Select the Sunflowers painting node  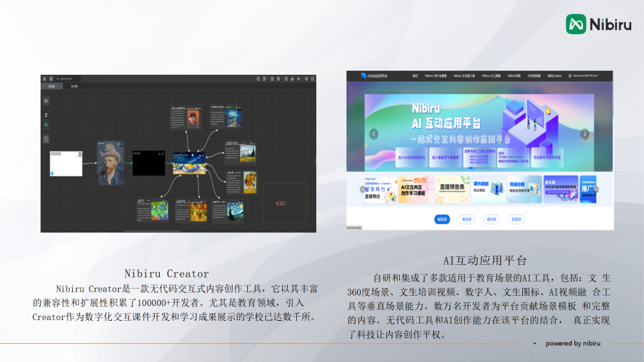242,182
